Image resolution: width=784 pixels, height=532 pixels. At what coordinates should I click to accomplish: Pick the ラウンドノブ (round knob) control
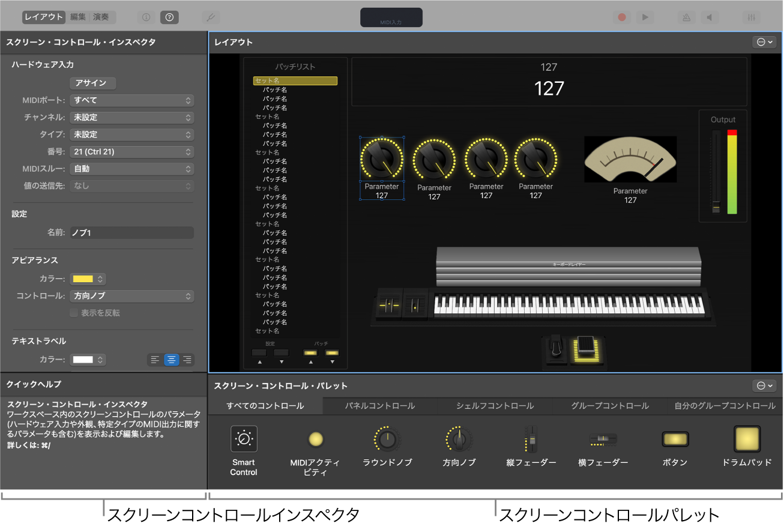tap(387, 440)
